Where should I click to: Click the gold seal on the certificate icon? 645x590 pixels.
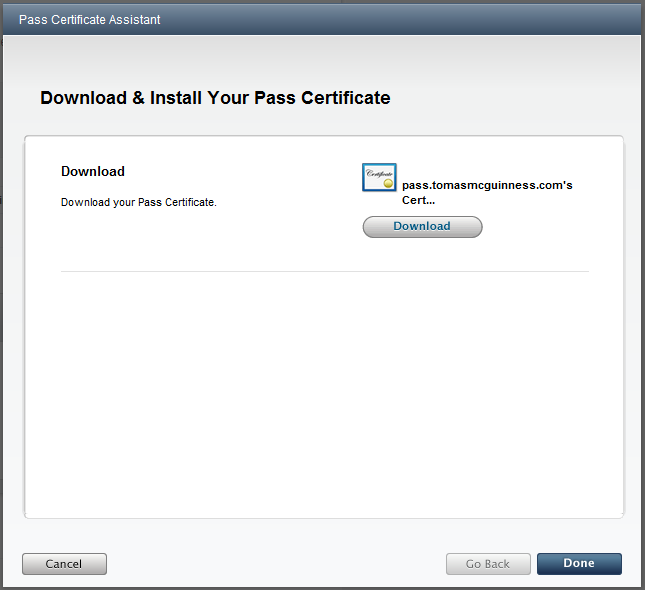click(x=388, y=184)
